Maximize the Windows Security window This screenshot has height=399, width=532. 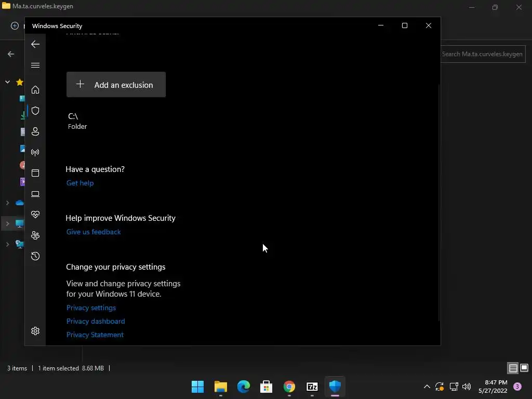coord(404,25)
